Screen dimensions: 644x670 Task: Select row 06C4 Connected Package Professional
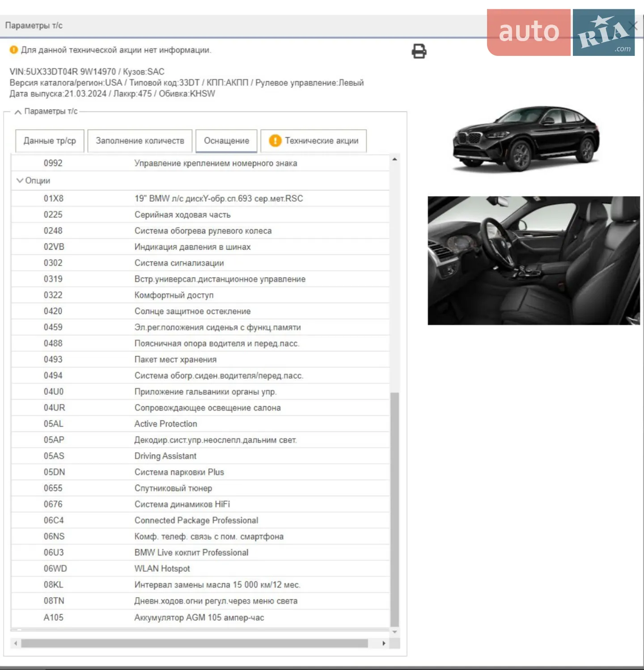tap(200, 520)
